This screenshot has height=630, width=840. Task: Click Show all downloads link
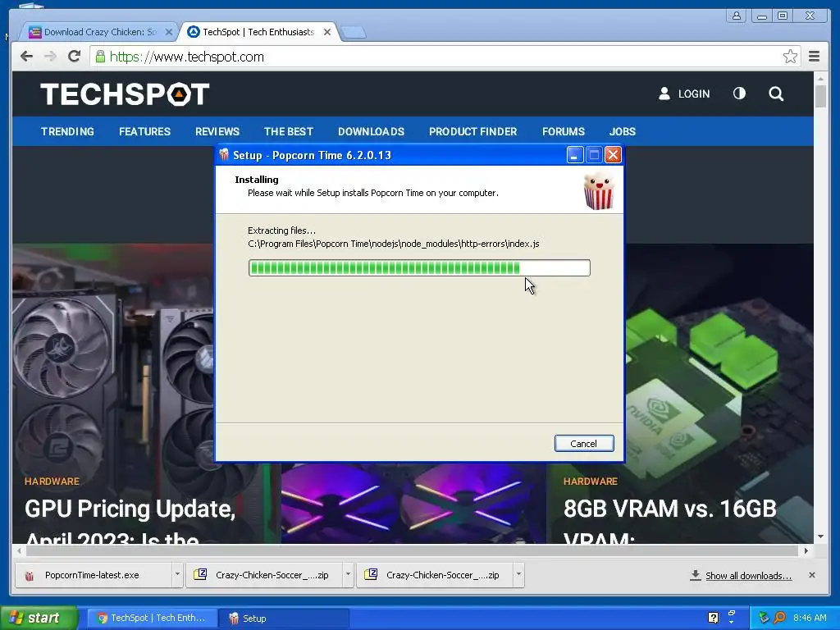pos(748,575)
